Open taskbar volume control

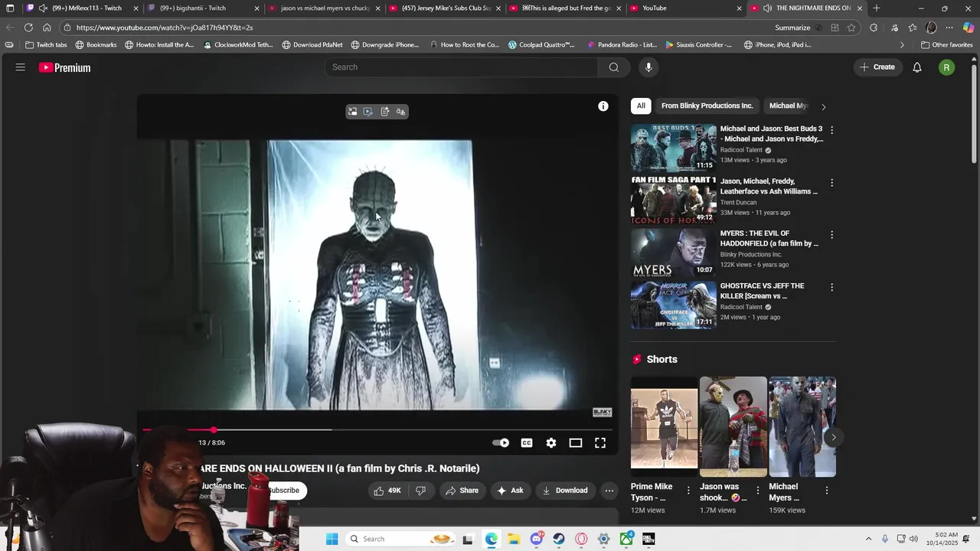[x=913, y=539]
